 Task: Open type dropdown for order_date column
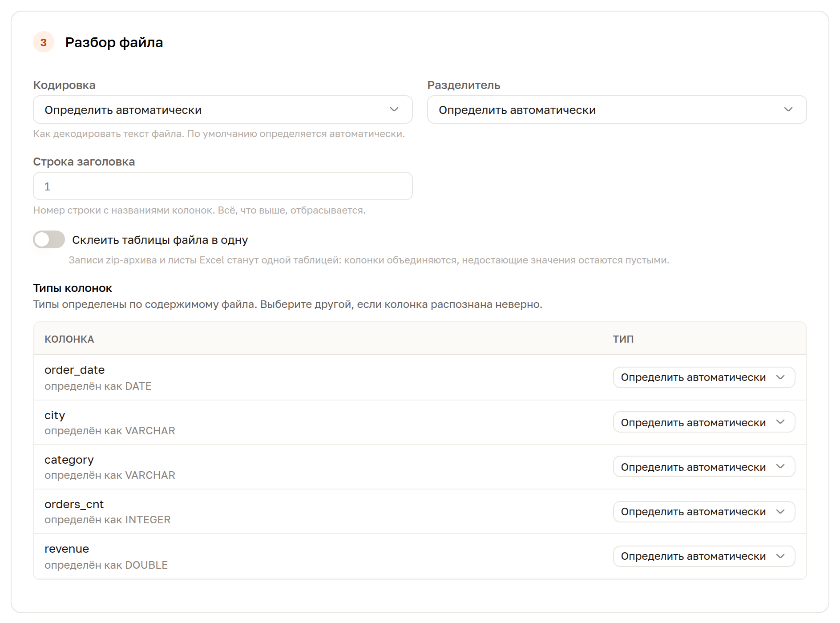click(704, 377)
